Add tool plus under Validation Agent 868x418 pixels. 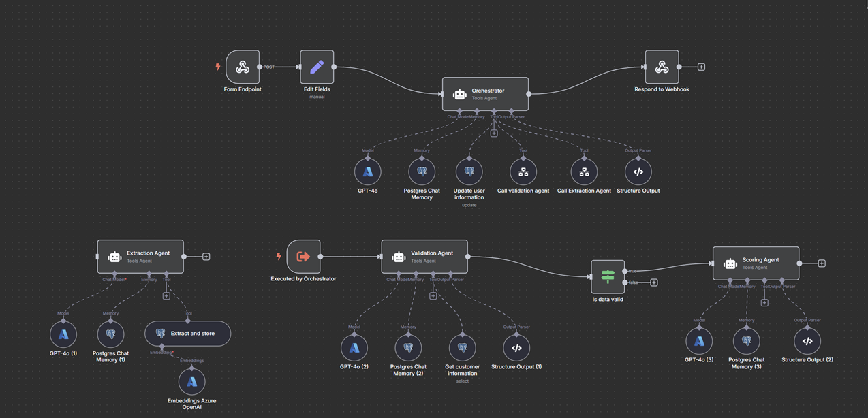[433, 296]
